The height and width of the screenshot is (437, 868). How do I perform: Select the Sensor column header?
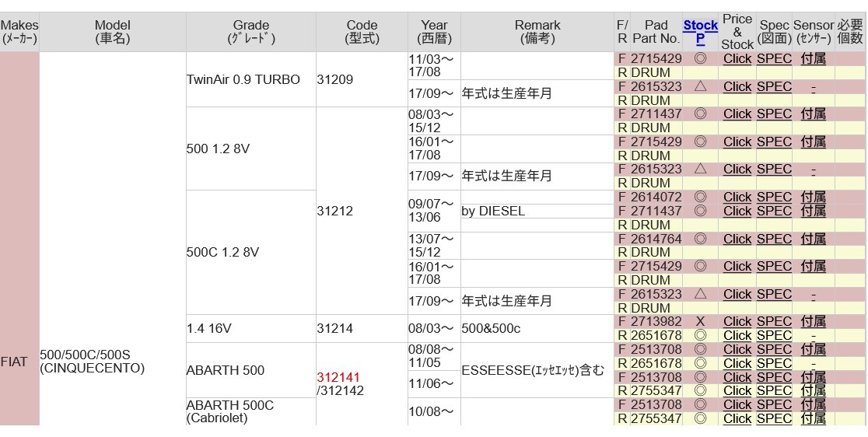coord(814,32)
